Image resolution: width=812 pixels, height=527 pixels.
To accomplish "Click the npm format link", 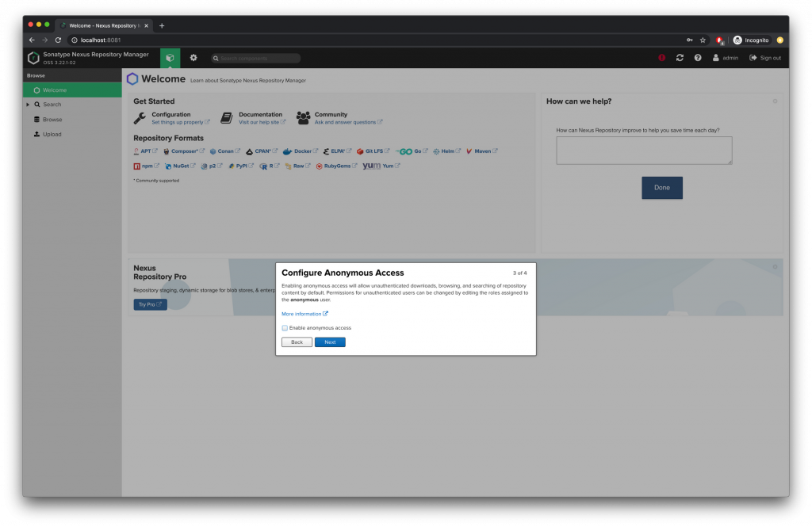I will coord(147,166).
